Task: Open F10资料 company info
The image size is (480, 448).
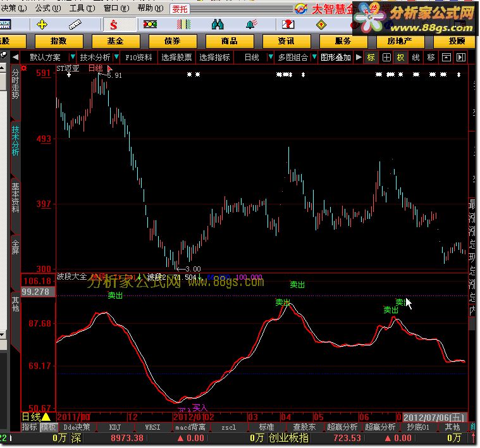Action: tap(138, 57)
